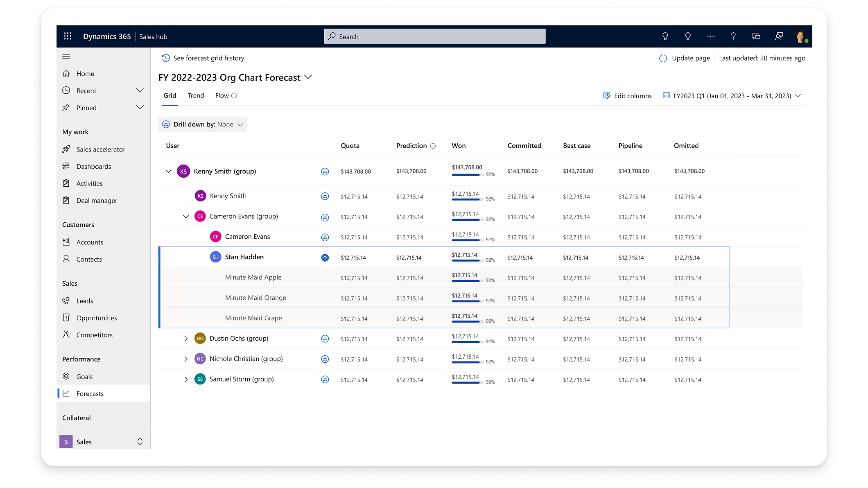The width and height of the screenshot is (868, 488).
Task: Click the chat assistant icon in header
Action: 756,36
